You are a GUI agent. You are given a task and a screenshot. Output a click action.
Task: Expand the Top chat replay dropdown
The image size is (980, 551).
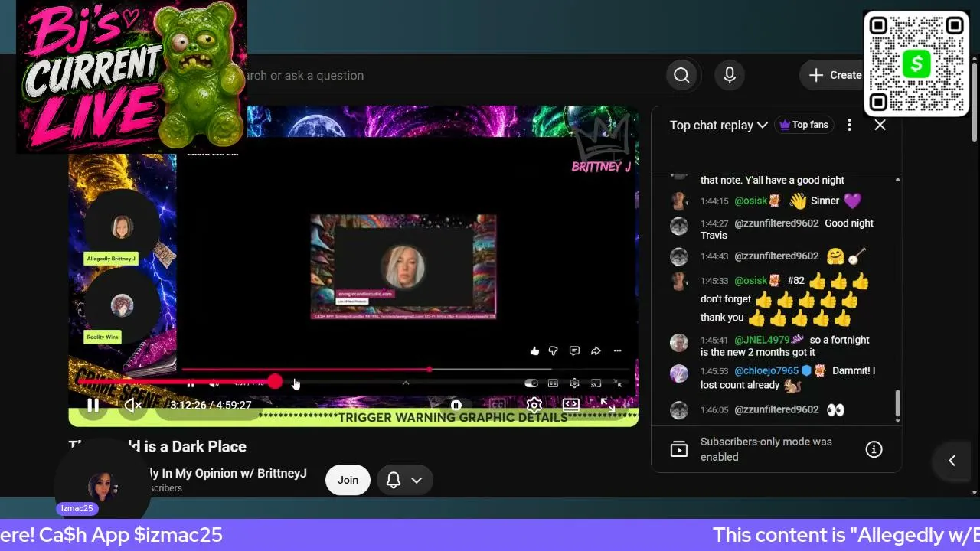click(x=718, y=125)
